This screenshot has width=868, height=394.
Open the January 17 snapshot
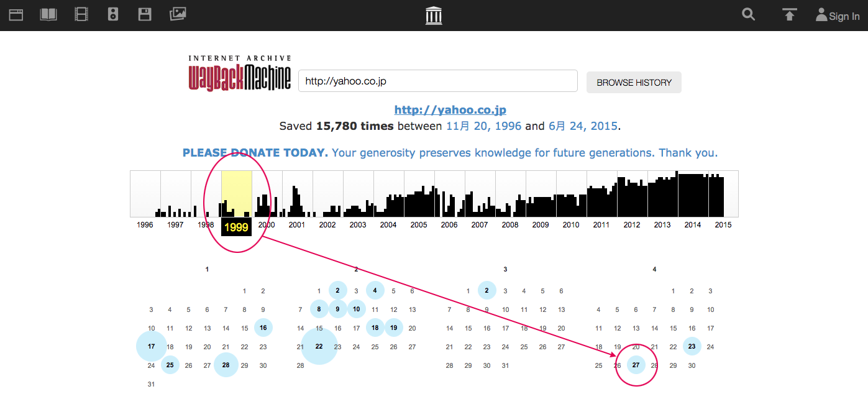click(x=152, y=346)
